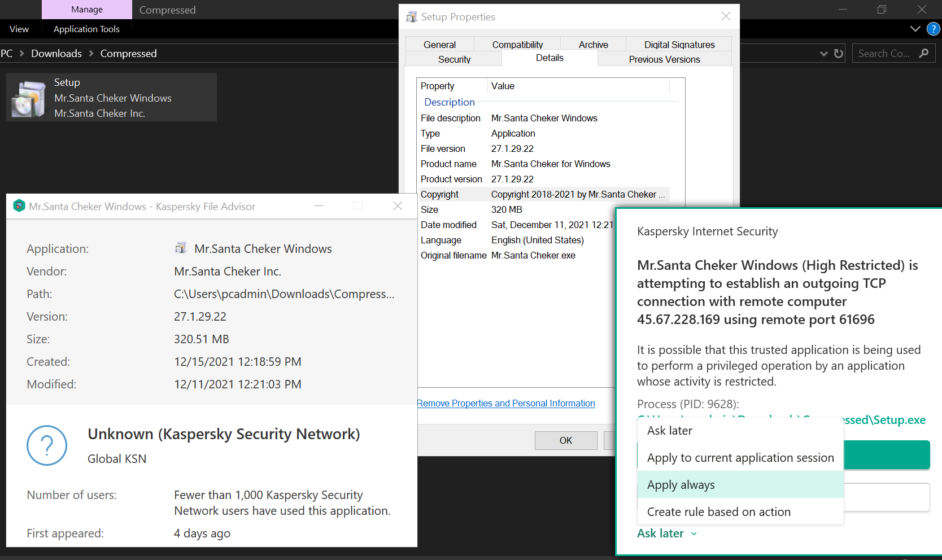
Task: Click Compressed in the address breadcrumb
Action: [x=129, y=54]
